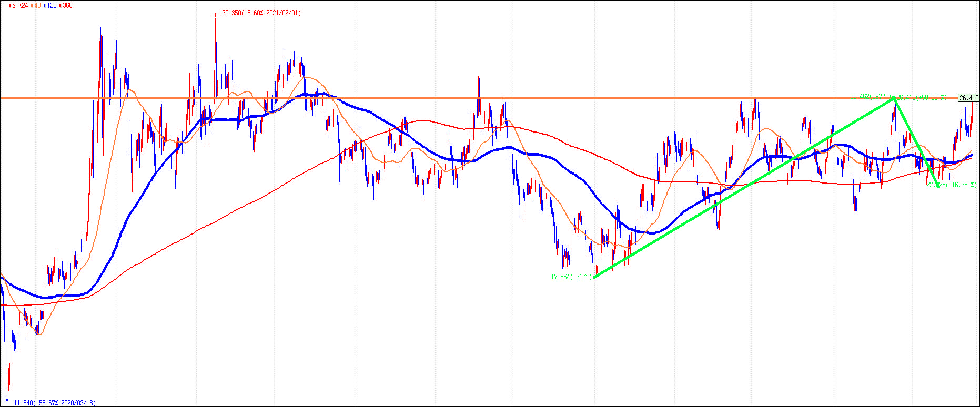Click the red arrow marking the 30.350 high

(215, 15)
